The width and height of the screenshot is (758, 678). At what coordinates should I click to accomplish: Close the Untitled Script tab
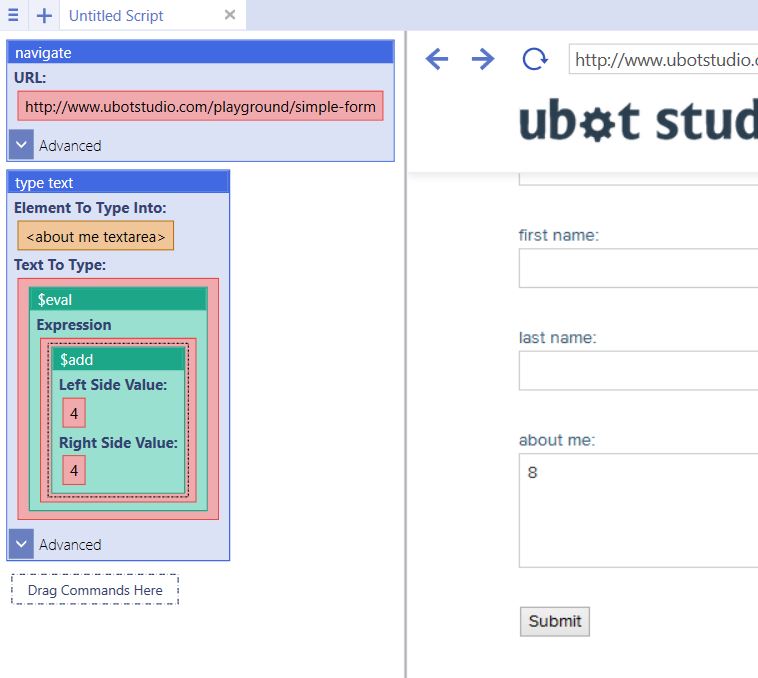point(230,15)
